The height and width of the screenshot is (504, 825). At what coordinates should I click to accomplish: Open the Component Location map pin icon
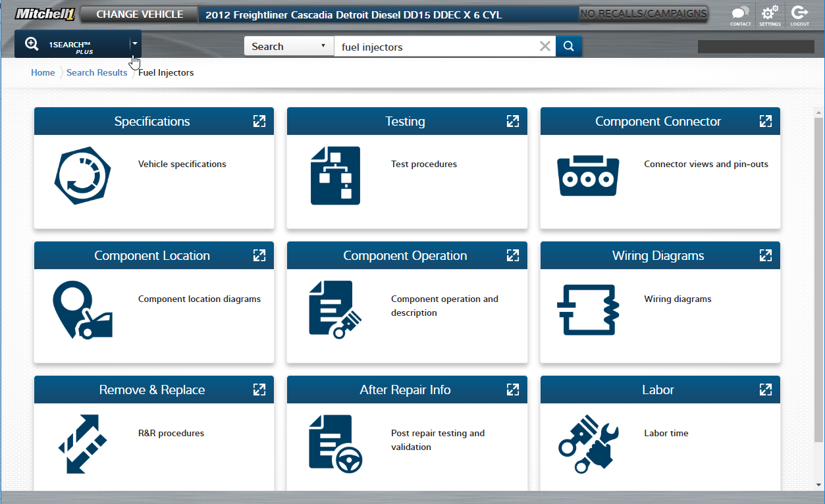82,310
